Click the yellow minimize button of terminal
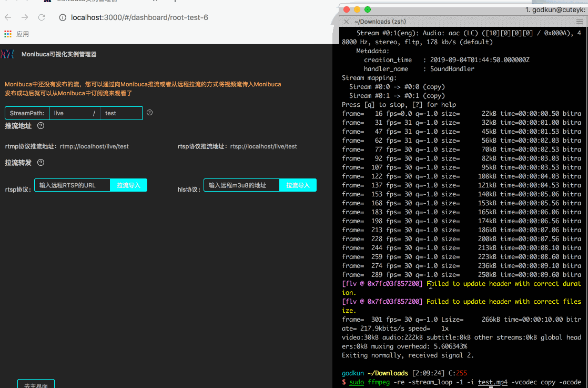Screen dimensions: 588x388 (357, 9)
